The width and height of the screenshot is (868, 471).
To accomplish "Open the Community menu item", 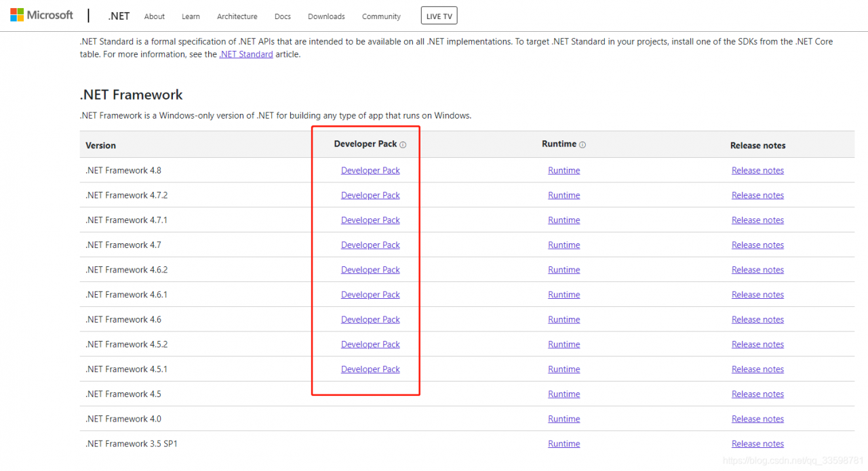I will point(381,16).
